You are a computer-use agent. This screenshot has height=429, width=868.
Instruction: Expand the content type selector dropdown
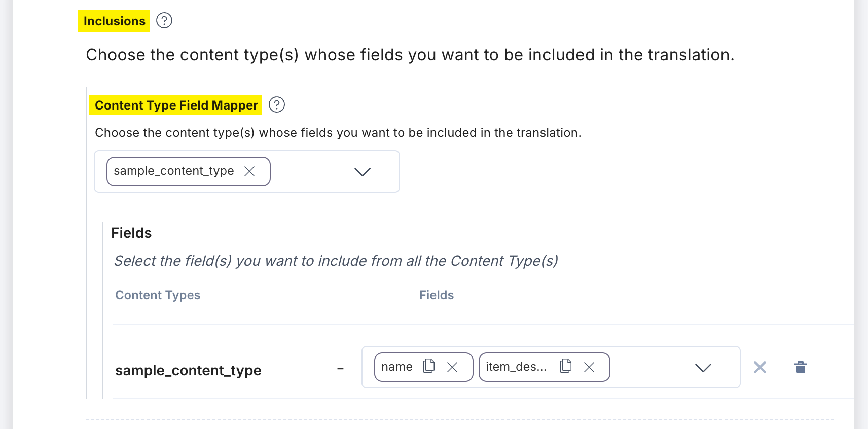(x=363, y=172)
